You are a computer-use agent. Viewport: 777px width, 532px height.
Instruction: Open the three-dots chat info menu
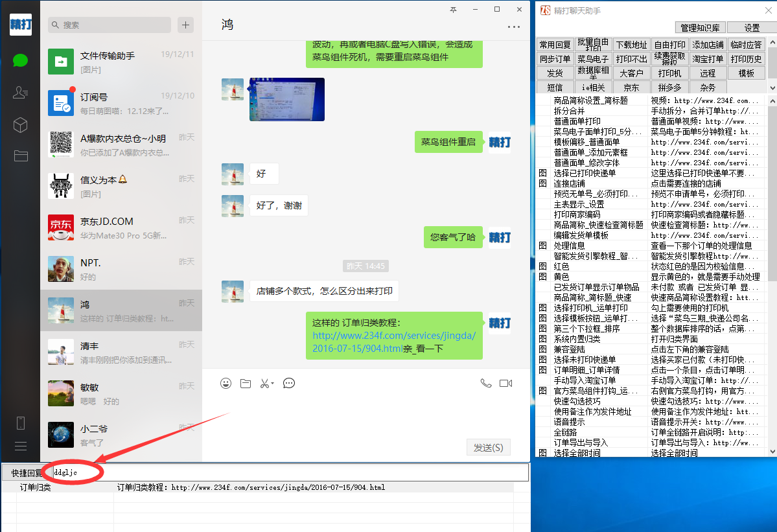(x=514, y=27)
